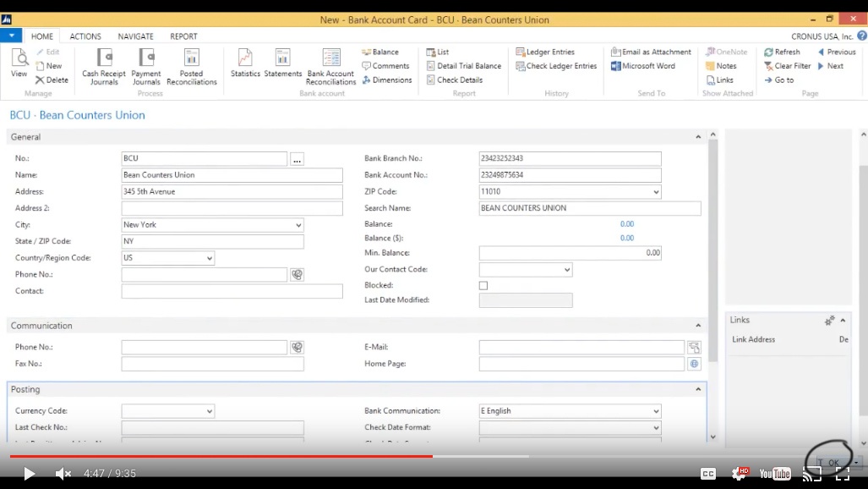Click the OK button

(833, 463)
